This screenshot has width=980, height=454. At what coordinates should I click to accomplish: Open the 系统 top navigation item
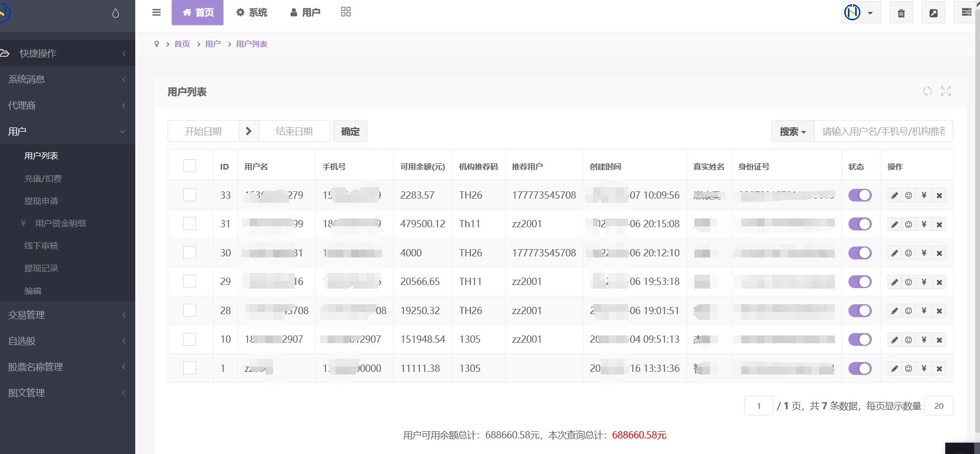(x=252, y=12)
